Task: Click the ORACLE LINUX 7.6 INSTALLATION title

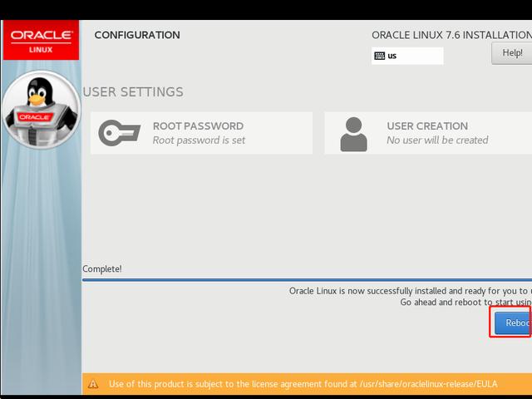Action: pyautogui.click(x=451, y=35)
